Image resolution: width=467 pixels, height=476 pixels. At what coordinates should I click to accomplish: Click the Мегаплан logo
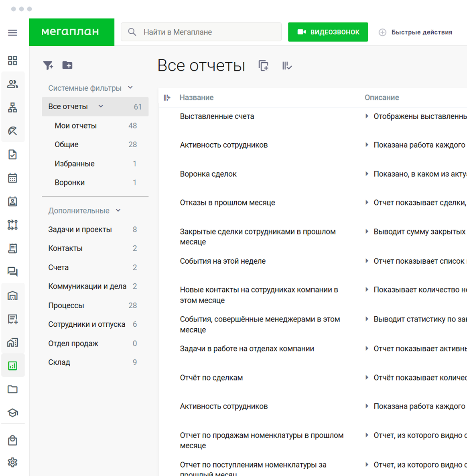point(71,32)
